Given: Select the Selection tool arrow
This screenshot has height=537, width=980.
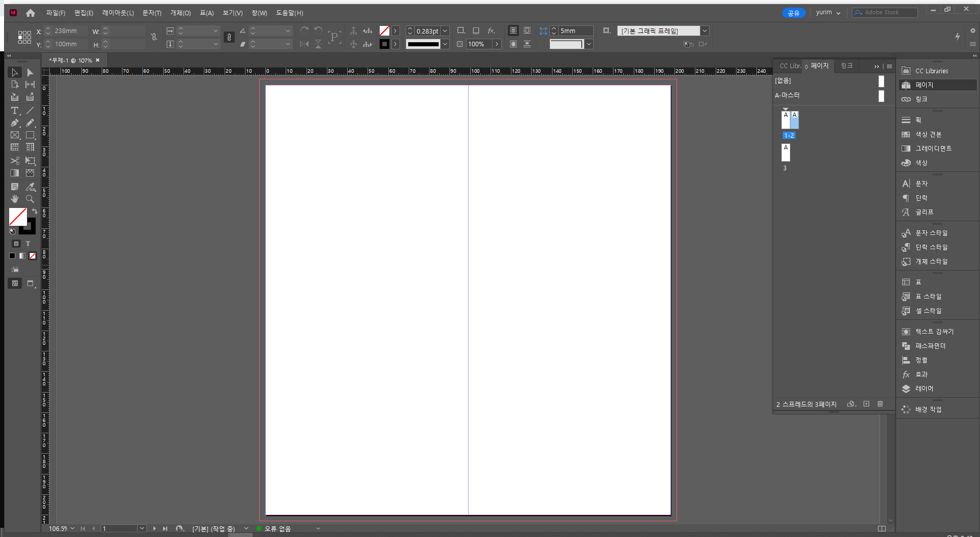Looking at the screenshot, I should point(15,73).
